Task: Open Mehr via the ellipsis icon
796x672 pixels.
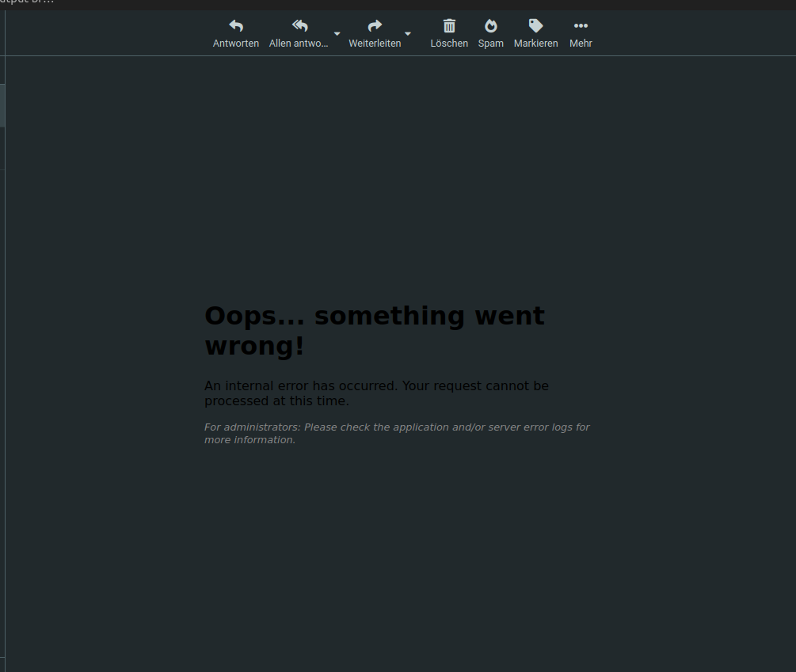Action: click(581, 25)
